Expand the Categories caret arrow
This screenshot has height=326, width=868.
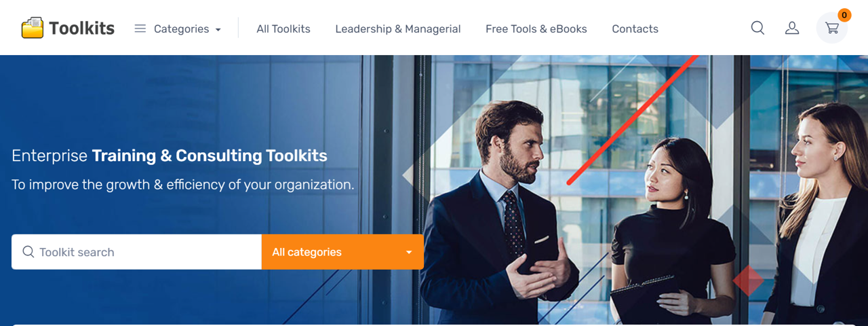pyautogui.click(x=218, y=30)
